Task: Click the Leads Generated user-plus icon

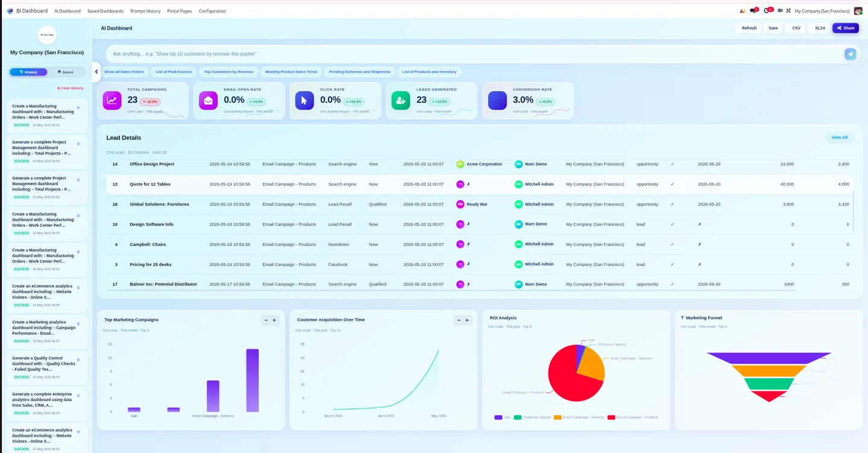Action: point(401,101)
